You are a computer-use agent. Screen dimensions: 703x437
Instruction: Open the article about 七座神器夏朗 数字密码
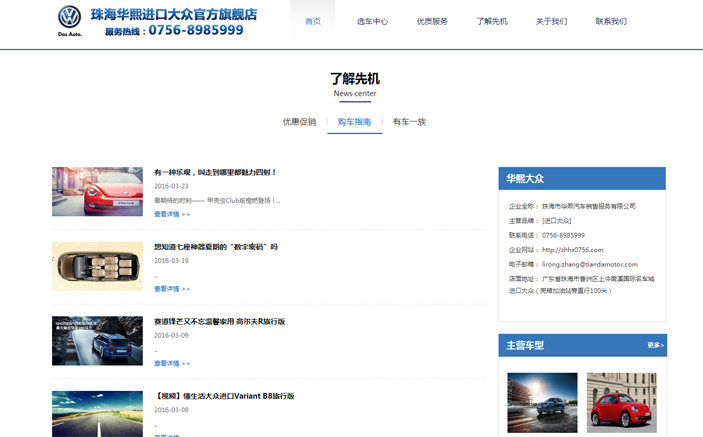(216, 247)
